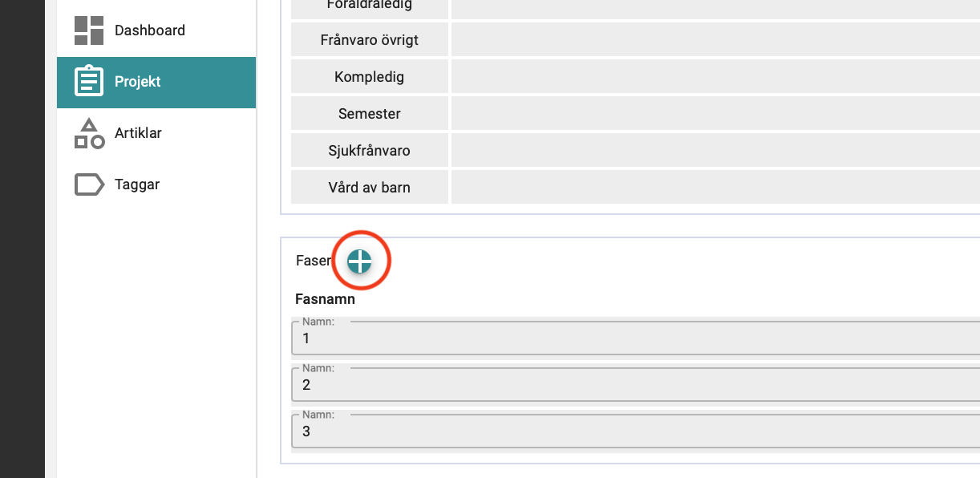Select the Vård av barn row label
This screenshot has width=980, height=478.
[x=369, y=188]
